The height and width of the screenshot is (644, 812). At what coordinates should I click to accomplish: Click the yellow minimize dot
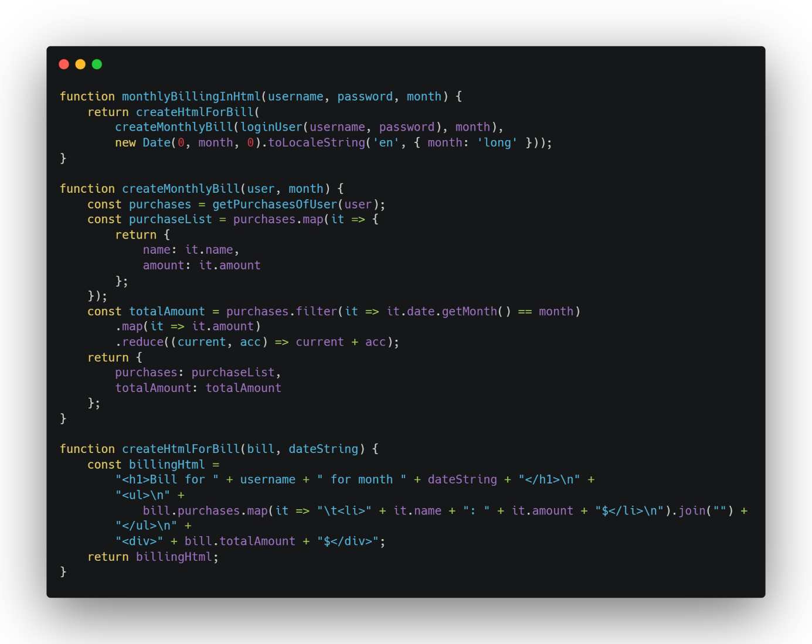coord(80,64)
